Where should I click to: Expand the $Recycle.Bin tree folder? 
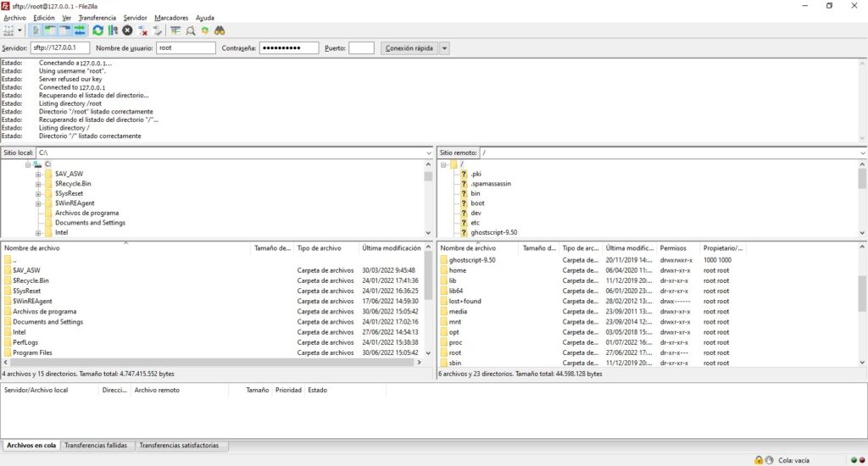[x=38, y=184]
